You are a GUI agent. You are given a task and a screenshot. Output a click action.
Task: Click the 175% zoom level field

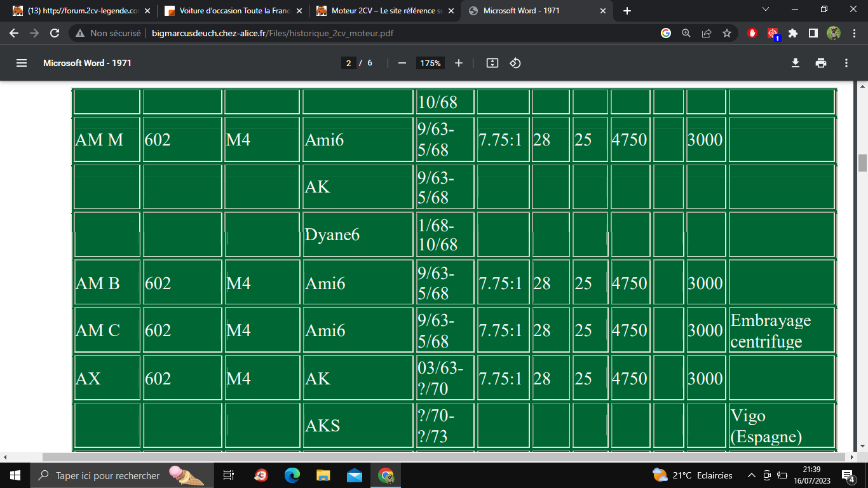(x=430, y=63)
